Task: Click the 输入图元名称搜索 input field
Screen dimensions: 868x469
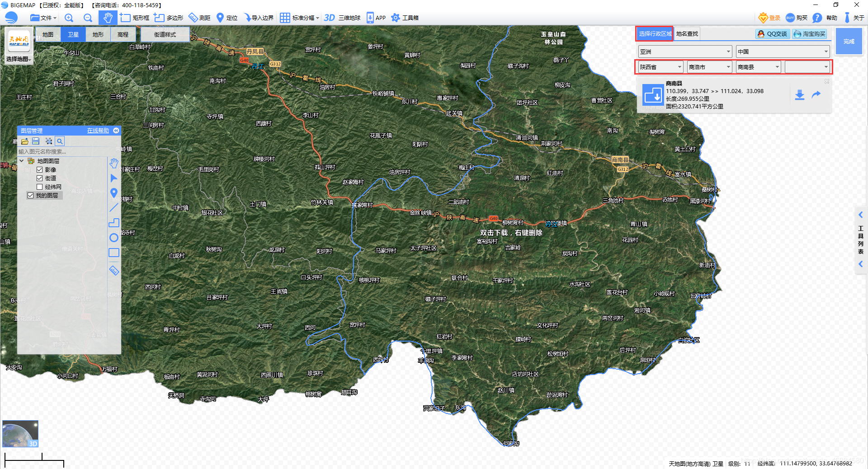Action: coord(62,151)
